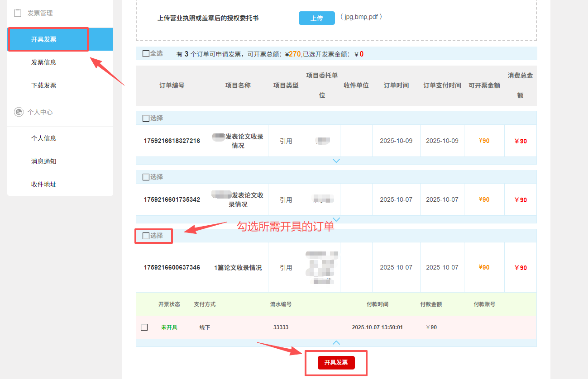Collapse payment details with the up chevron

coord(336,343)
